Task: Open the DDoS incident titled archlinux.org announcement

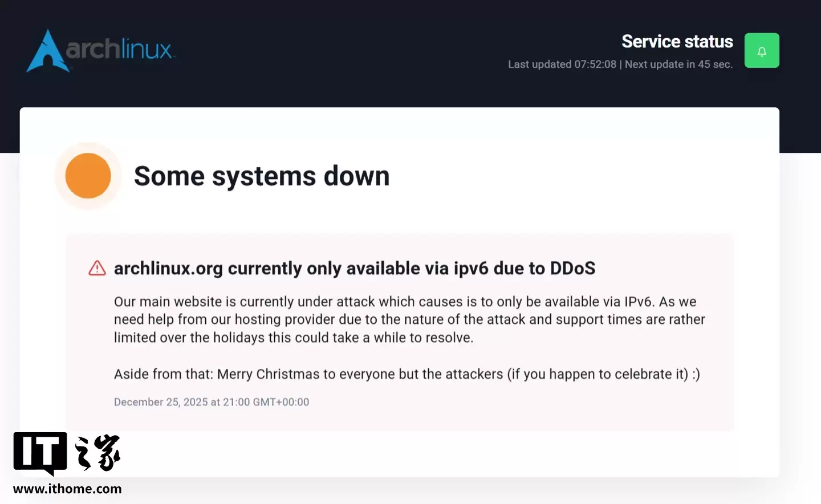Action: [x=355, y=268]
